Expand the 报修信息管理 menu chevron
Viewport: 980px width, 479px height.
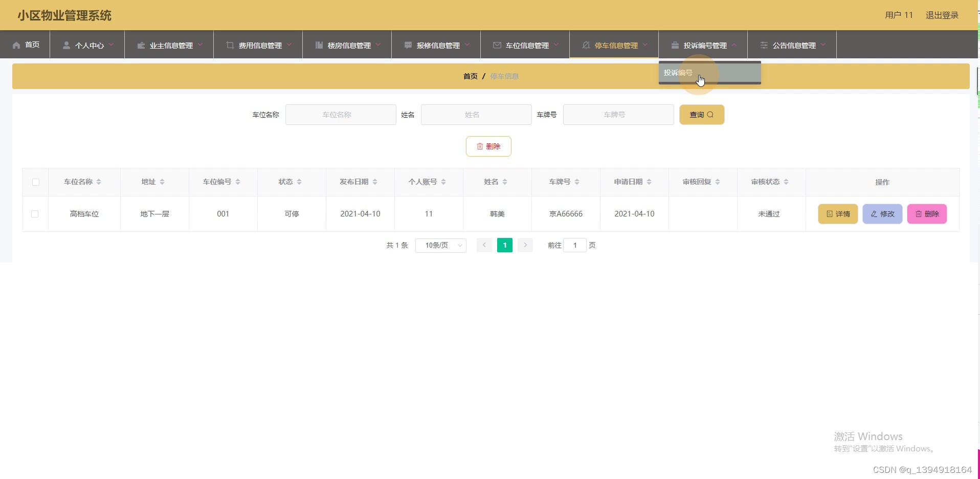click(467, 45)
